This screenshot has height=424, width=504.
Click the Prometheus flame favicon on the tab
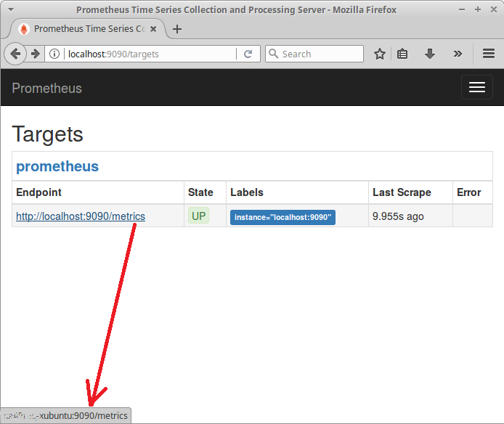click(23, 29)
